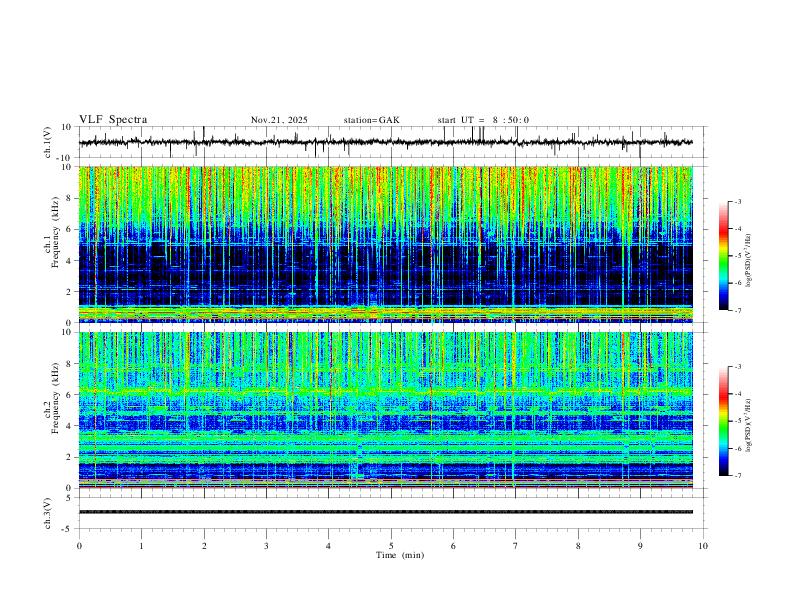Click the ch.1 spectrogram color scale bar
The width and height of the screenshot is (792, 612).
click(x=724, y=256)
